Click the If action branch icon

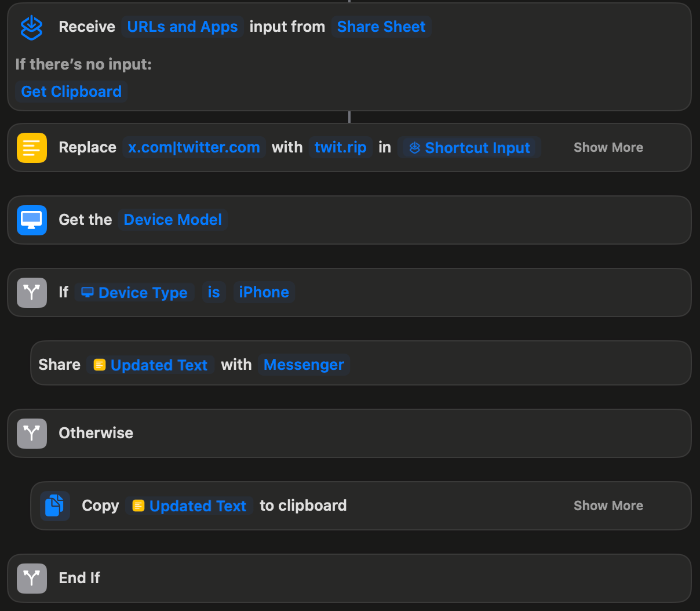coord(31,293)
